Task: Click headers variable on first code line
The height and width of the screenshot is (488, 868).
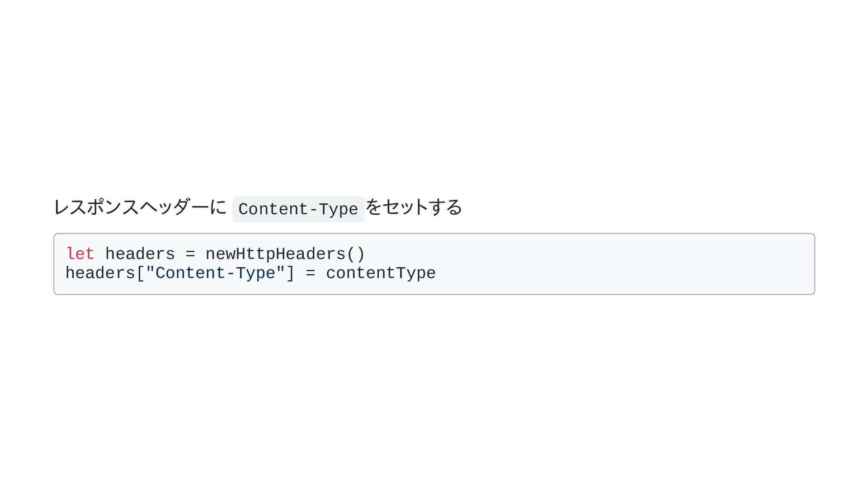Action: (x=140, y=254)
